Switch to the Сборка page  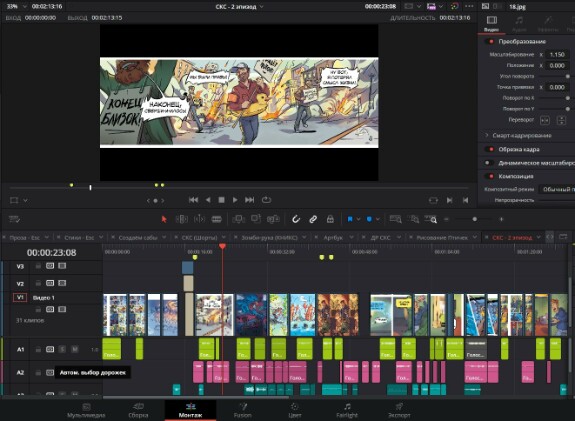coord(138,410)
